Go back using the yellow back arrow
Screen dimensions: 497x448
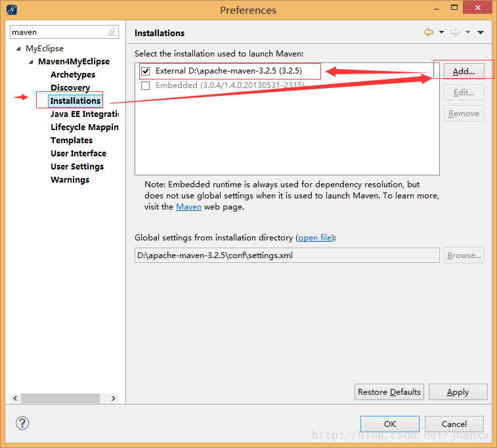pos(429,32)
